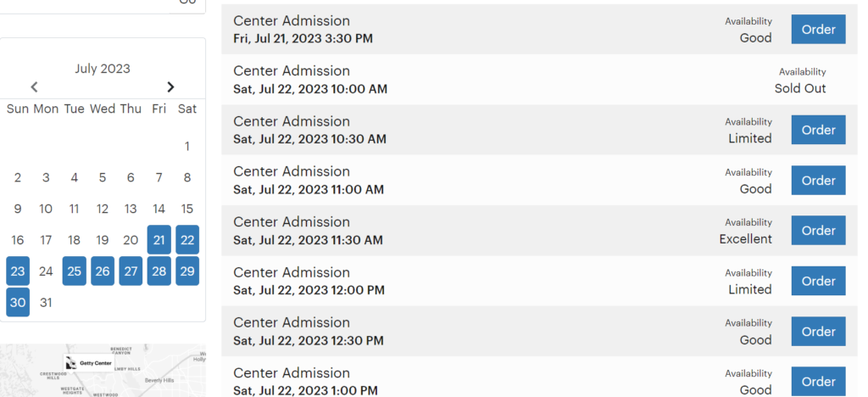Viewport: 868px width, 397px height.
Task: Order Jul 22 12:00 PM admission
Action: (818, 281)
